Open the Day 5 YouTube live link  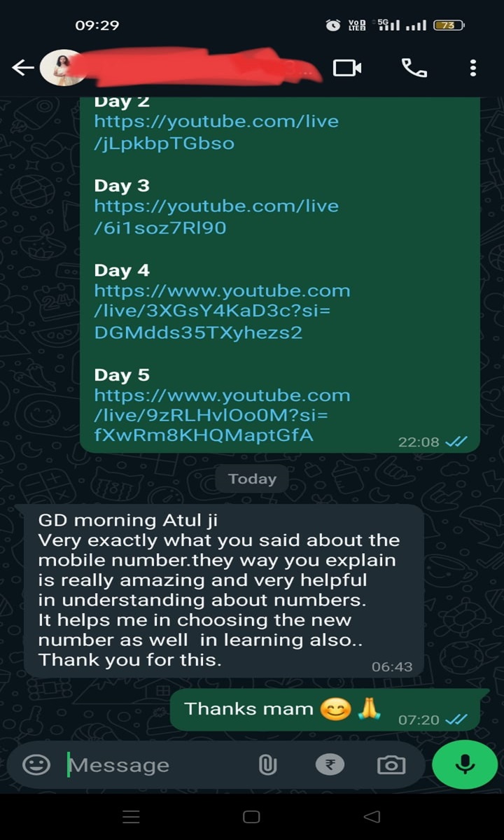coord(222,415)
